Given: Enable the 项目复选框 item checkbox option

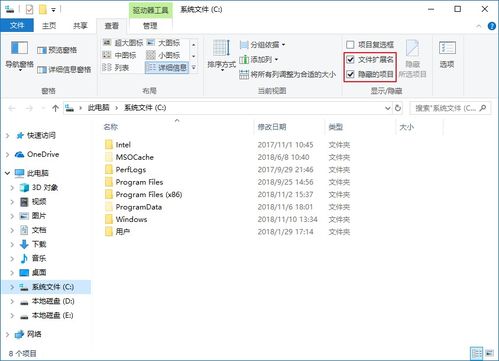Looking at the screenshot, I should tap(350, 45).
